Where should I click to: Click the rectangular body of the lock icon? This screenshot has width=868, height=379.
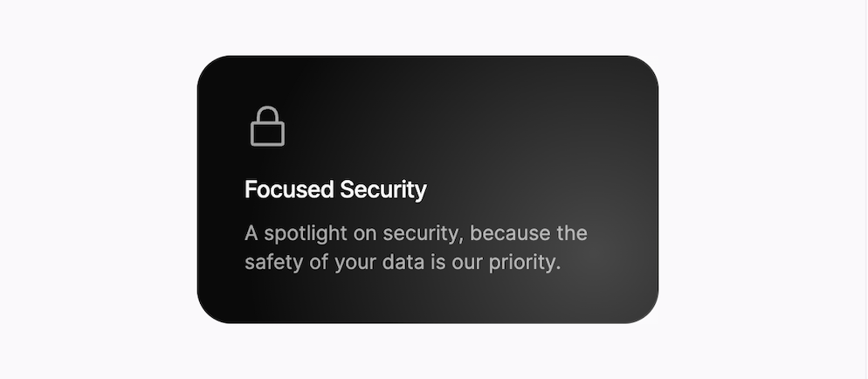pyautogui.click(x=267, y=134)
